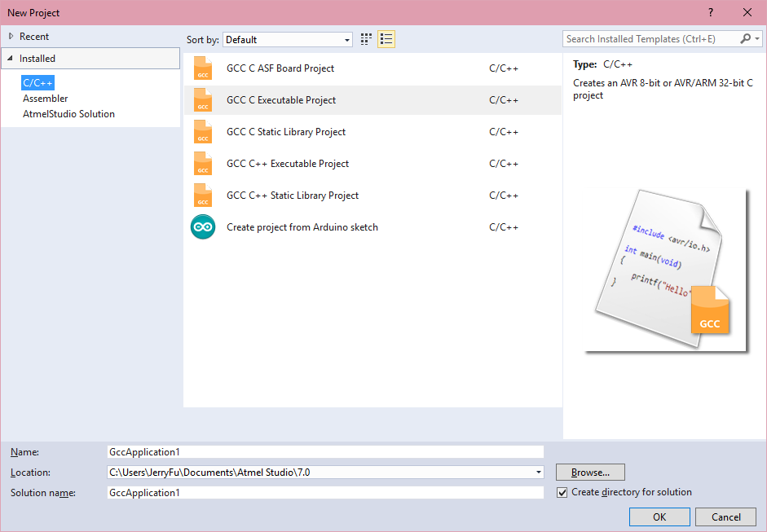767x532 pixels.
Task: Select the AtmelStudio Solution category
Action: (x=69, y=114)
